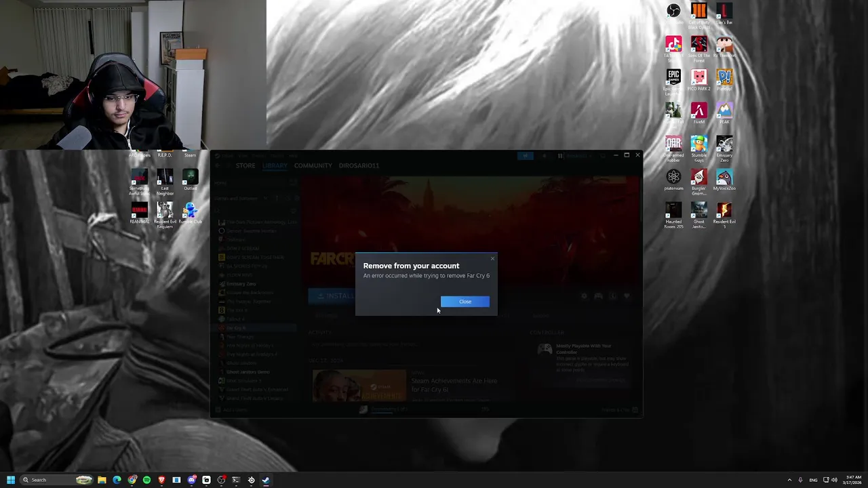Open the Steam Achievements Far Cry 6 news thumbnail
The height and width of the screenshot is (488, 868).
point(359,386)
